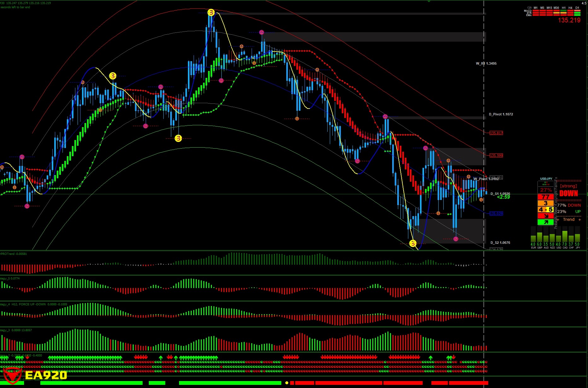Click the D_Pivot 1.1072 level label
This screenshot has height=388, width=588.
coord(501,114)
